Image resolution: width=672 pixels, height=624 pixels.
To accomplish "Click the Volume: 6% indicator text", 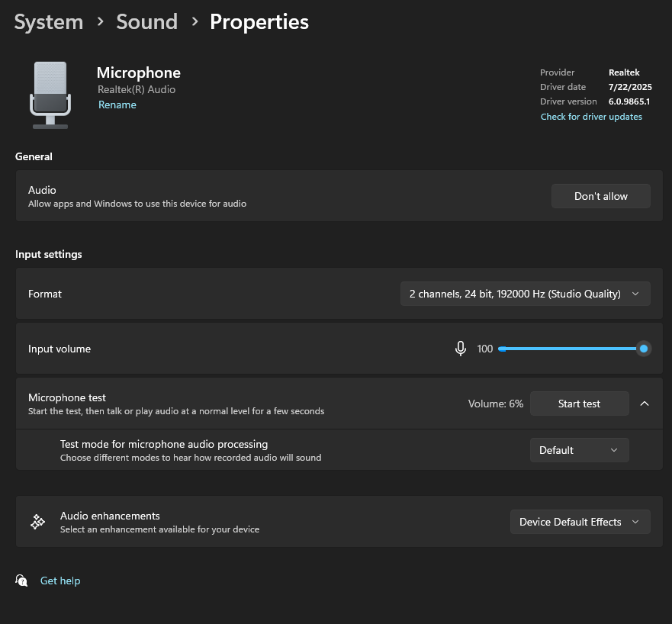I will [x=496, y=404].
